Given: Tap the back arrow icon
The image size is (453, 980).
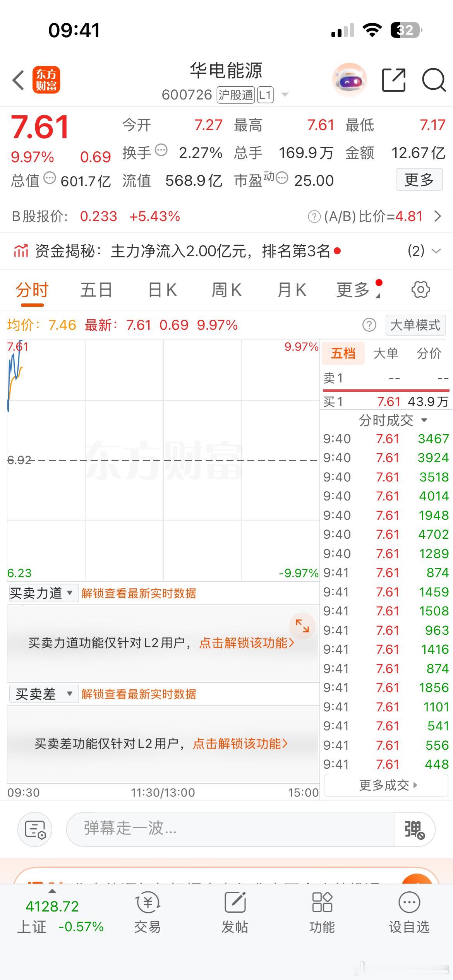Looking at the screenshot, I should 18,80.
